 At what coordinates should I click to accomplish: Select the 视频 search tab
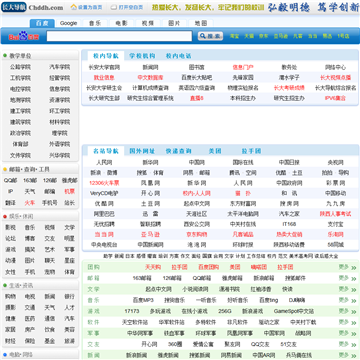tap(148, 23)
